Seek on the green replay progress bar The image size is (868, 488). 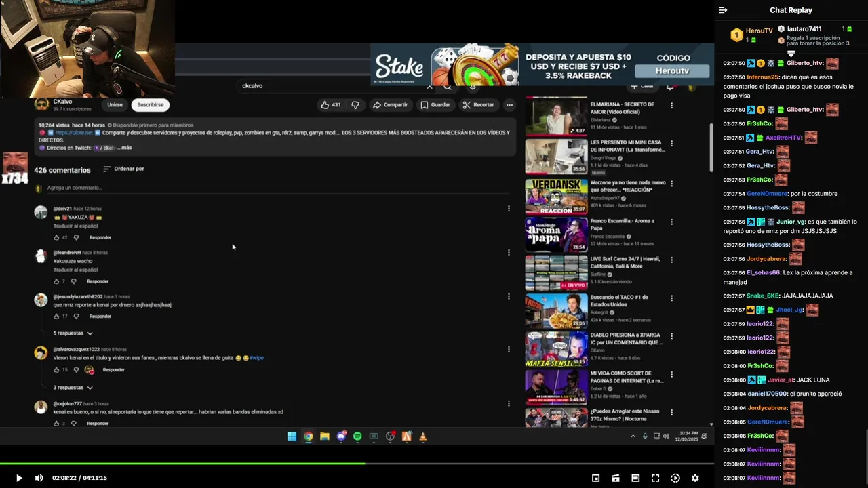coord(357,464)
